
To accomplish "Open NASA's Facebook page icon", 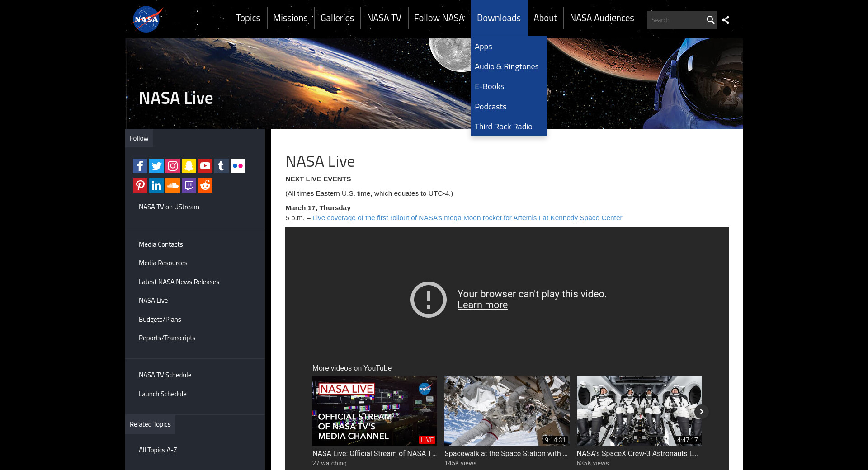I will [x=140, y=166].
